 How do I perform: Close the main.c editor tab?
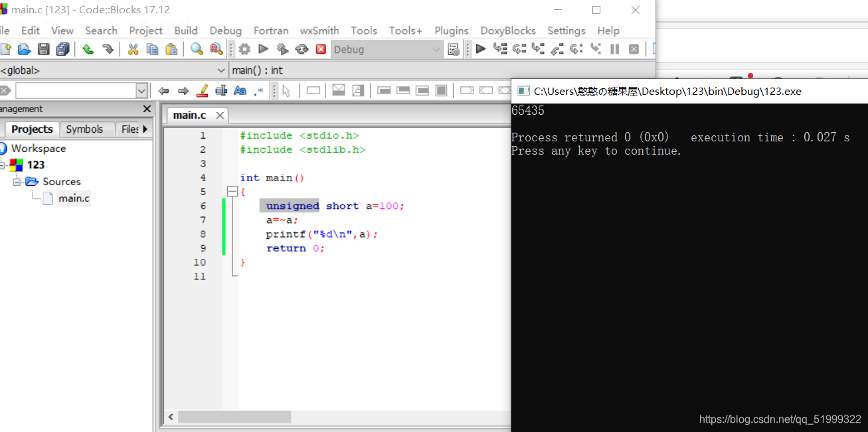coord(220,115)
